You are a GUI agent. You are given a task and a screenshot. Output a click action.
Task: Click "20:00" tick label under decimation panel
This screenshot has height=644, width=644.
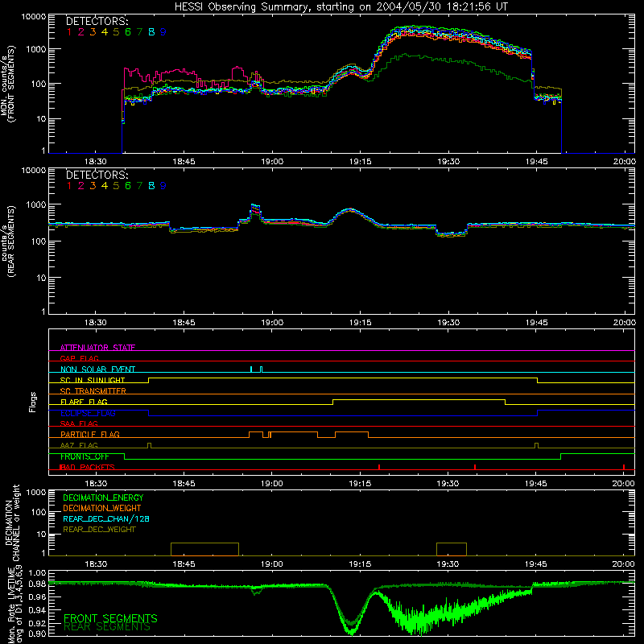623,564
